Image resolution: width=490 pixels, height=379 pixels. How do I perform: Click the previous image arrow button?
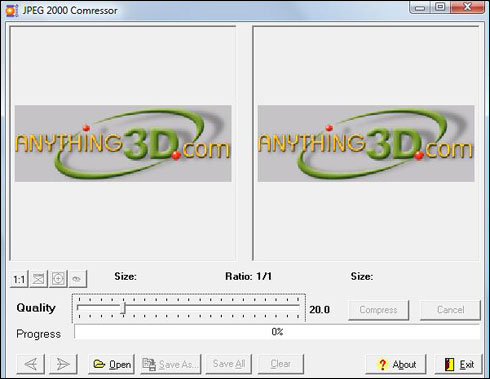point(31,364)
